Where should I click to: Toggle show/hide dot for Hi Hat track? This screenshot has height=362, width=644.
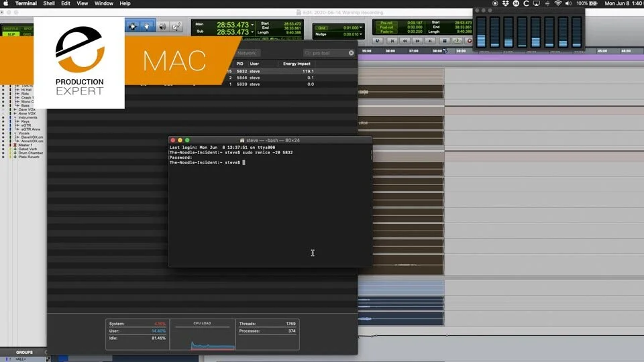click(4, 90)
